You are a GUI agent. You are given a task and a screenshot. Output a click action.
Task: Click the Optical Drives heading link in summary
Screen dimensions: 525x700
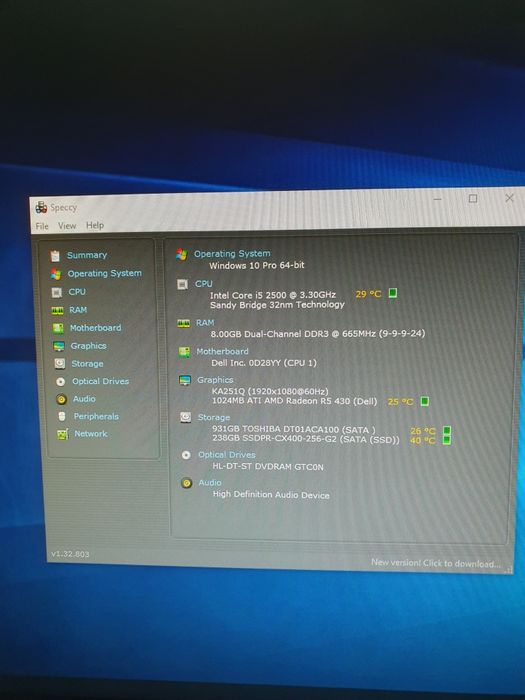tap(227, 455)
